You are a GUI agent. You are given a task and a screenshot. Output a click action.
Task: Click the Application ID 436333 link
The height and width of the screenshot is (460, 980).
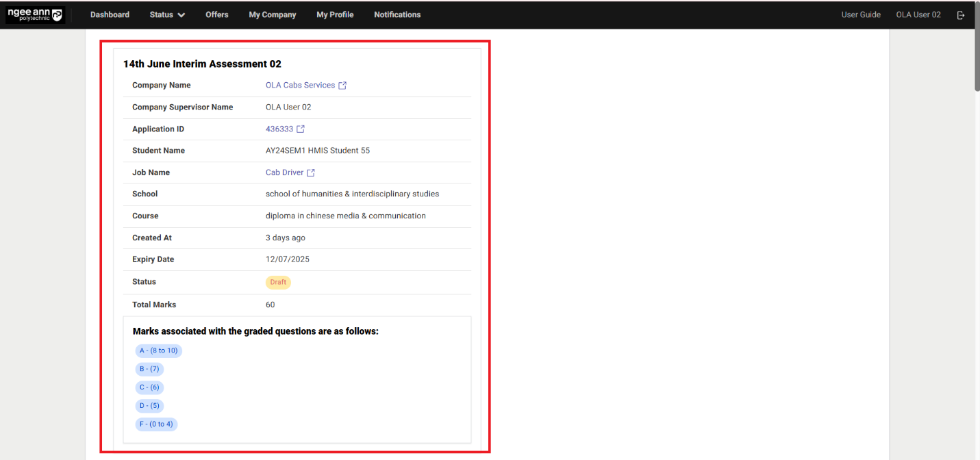(x=279, y=129)
